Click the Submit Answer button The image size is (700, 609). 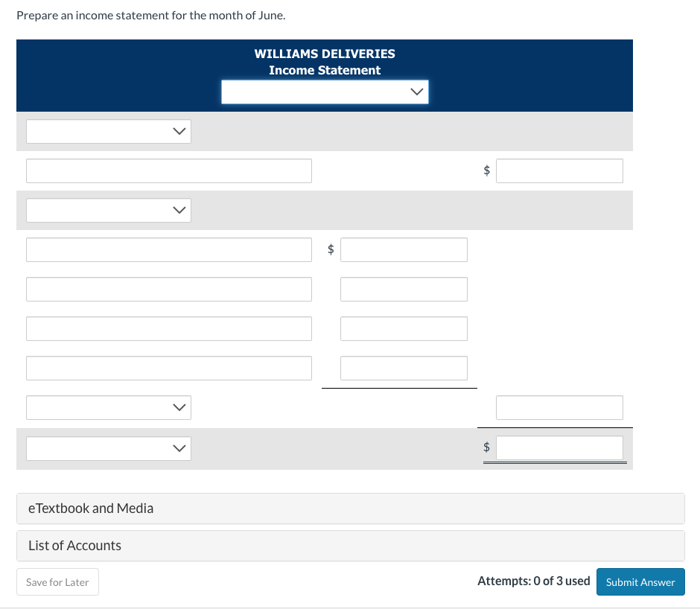(x=640, y=581)
